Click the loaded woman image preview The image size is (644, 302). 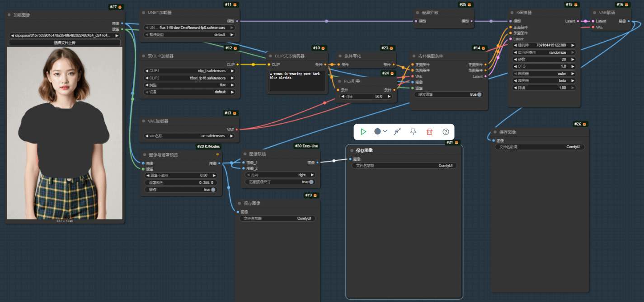coord(65,133)
